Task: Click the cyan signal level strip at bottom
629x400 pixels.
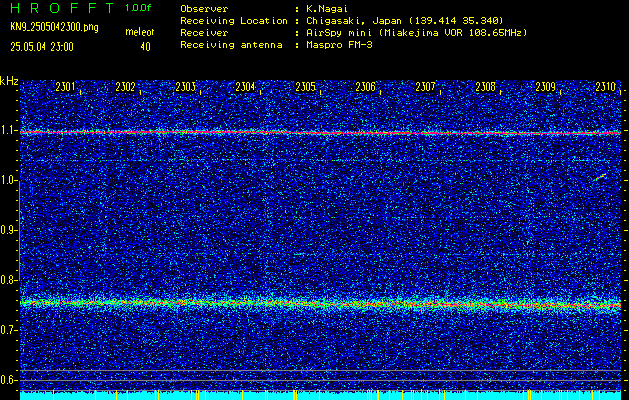Action: coord(320,396)
